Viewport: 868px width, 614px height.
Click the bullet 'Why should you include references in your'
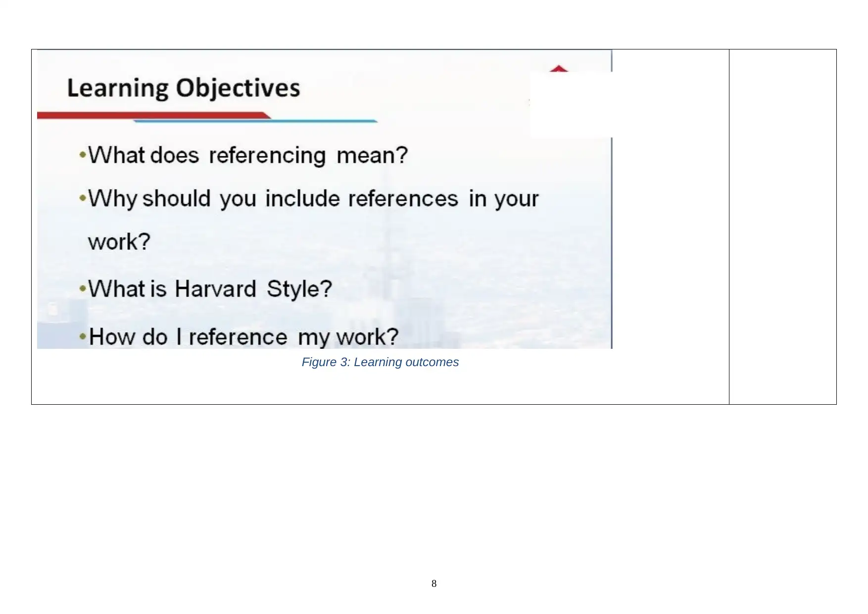pyautogui.click(x=313, y=199)
